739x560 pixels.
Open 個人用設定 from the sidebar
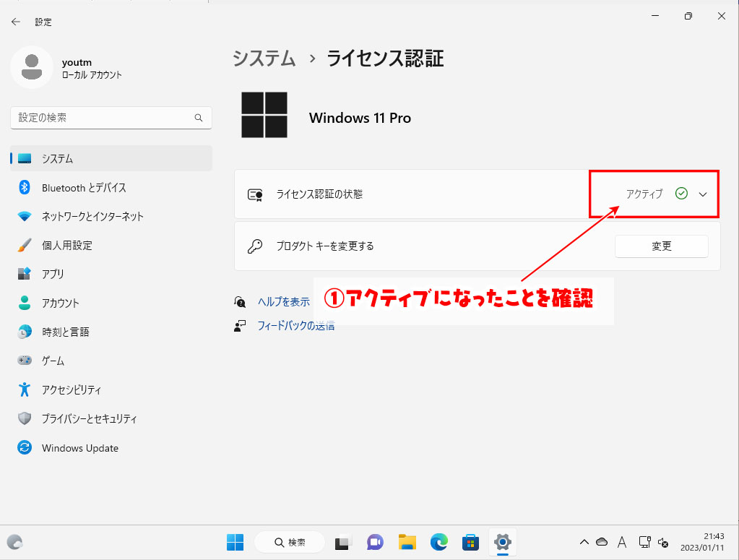pyautogui.click(x=67, y=245)
